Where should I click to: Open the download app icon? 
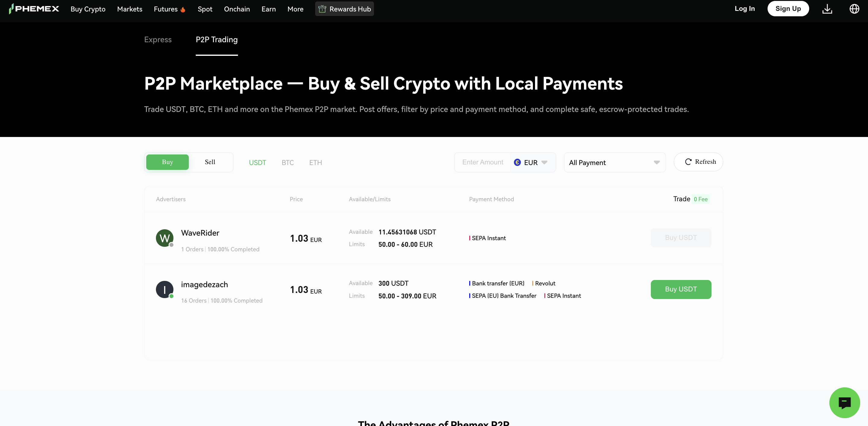pyautogui.click(x=827, y=9)
